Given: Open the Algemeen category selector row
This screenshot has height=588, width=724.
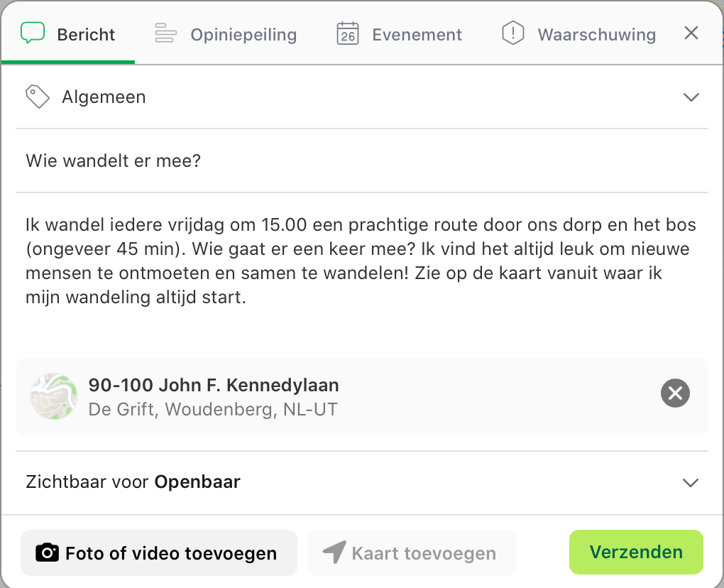Looking at the screenshot, I should point(355,97).
